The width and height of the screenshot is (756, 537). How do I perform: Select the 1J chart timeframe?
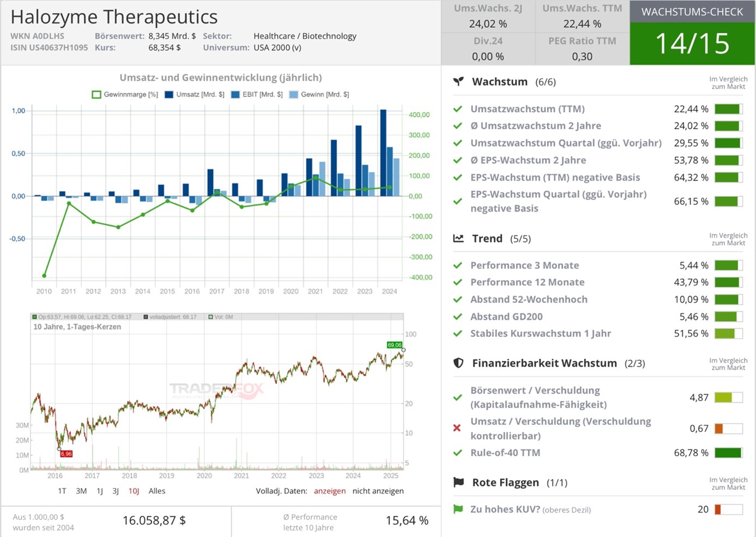[100, 491]
